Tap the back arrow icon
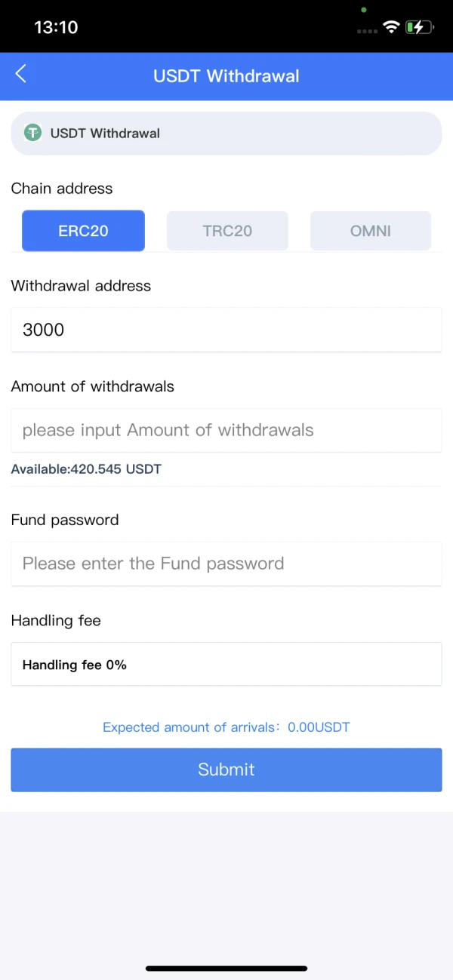The width and height of the screenshot is (453, 980). click(x=21, y=74)
